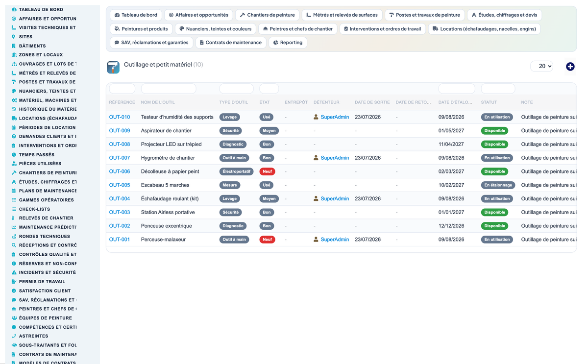The height and width of the screenshot is (364, 588).
Task: Open the Locations (échafaudages, nacelles, engins) tab
Action: click(484, 29)
